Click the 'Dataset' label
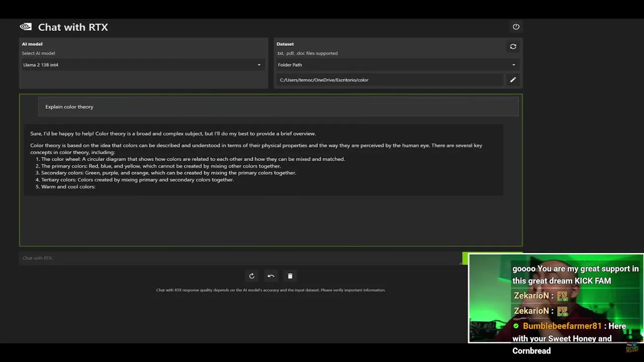Image resolution: width=644 pixels, height=362 pixels. pyautogui.click(x=285, y=44)
